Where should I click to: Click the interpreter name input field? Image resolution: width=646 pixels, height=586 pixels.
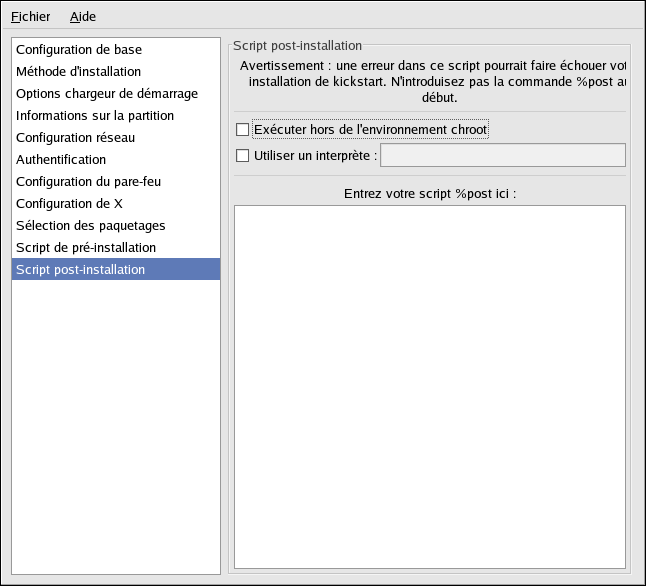(503, 155)
